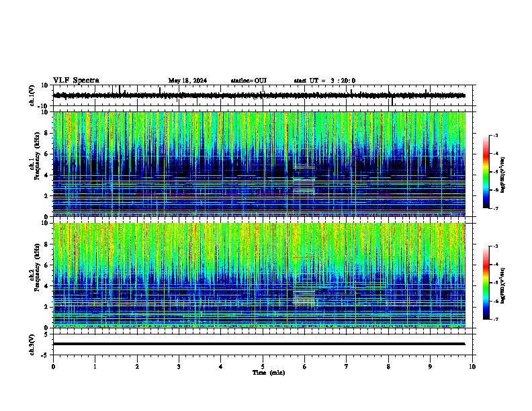The image size is (532, 411).
Task: Click time axis tick label 5
Action: pos(263,367)
